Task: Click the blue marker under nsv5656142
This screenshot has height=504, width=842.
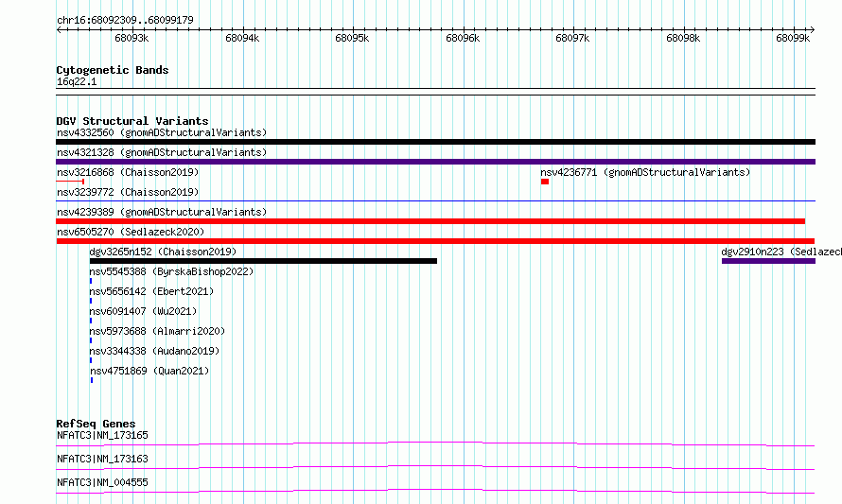Action: (x=91, y=301)
